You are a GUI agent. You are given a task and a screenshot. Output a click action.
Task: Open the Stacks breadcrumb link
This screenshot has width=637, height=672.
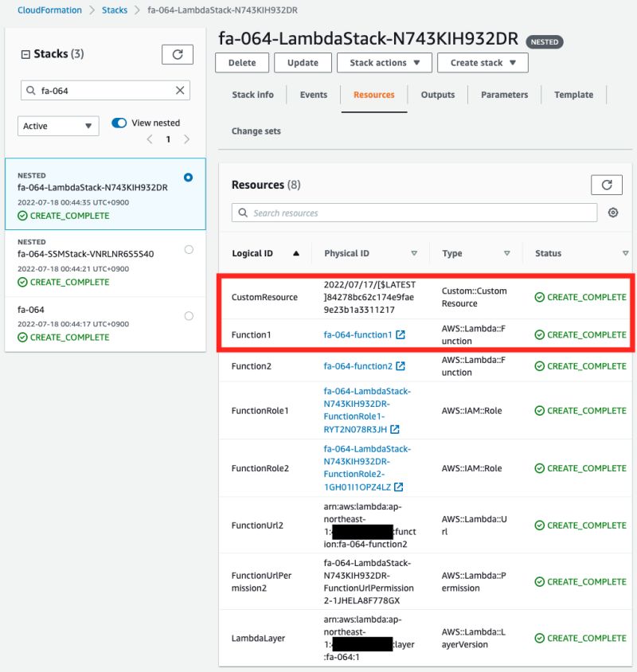(114, 10)
